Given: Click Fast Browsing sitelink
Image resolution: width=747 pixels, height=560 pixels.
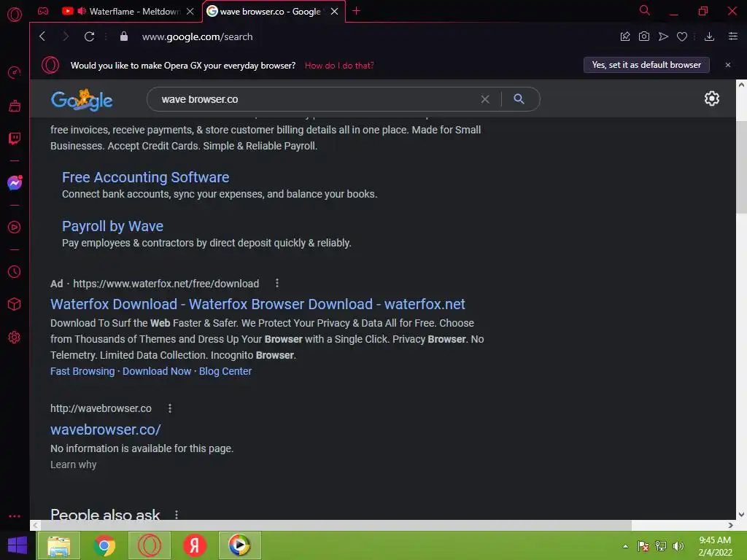Looking at the screenshot, I should click(82, 371).
